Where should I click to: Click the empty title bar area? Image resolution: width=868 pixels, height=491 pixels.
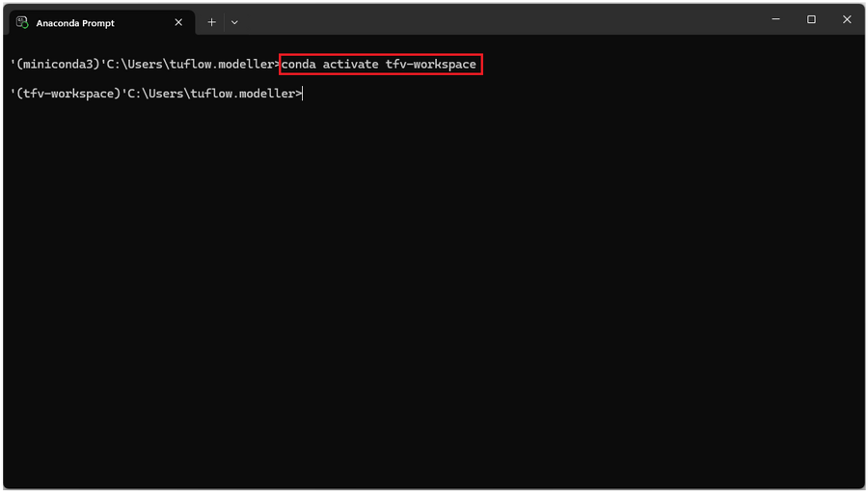502,19
